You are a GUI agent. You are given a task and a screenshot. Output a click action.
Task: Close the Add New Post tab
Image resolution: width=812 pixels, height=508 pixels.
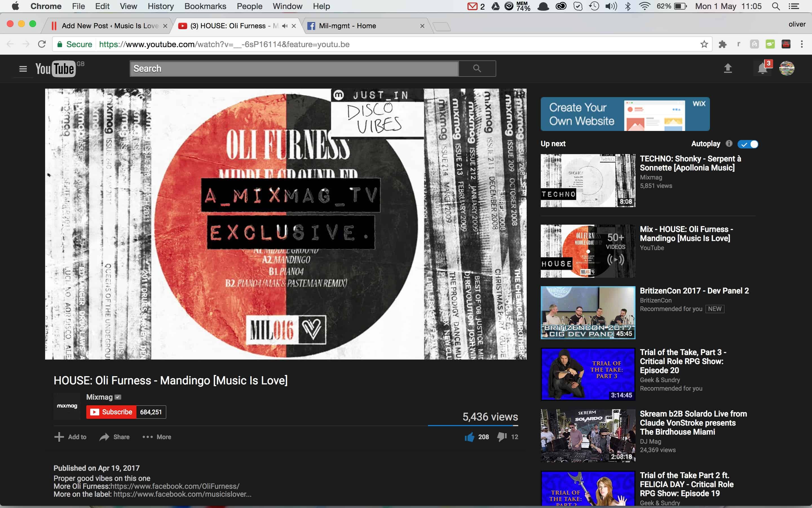pyautogui.click(x=165, y=26)
